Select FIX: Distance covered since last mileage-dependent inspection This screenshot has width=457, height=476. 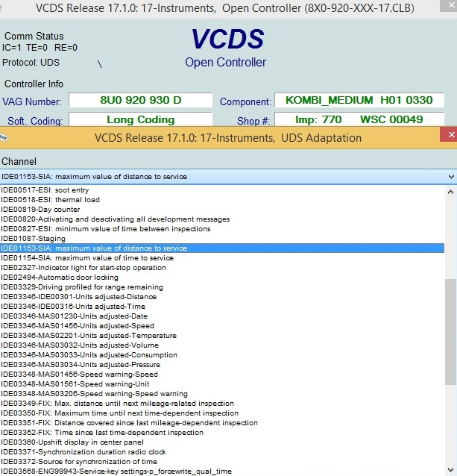(222, 423)
